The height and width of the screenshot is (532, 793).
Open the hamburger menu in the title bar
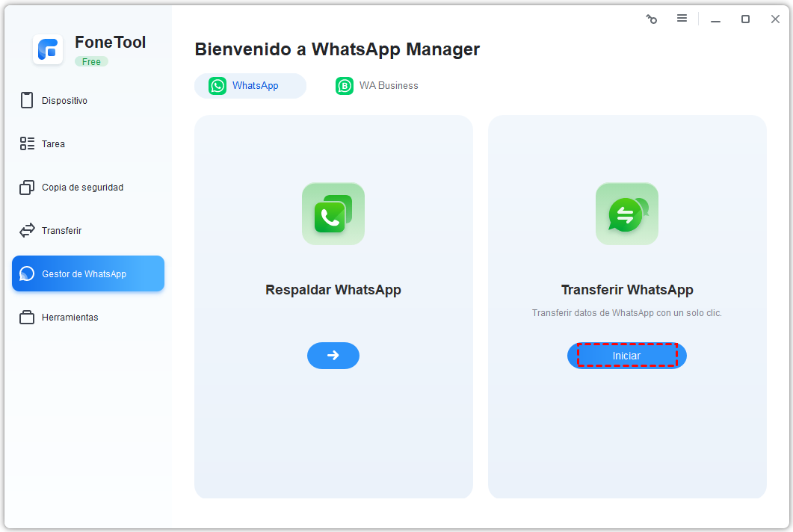pyautogui.click(x=682, y=19)
